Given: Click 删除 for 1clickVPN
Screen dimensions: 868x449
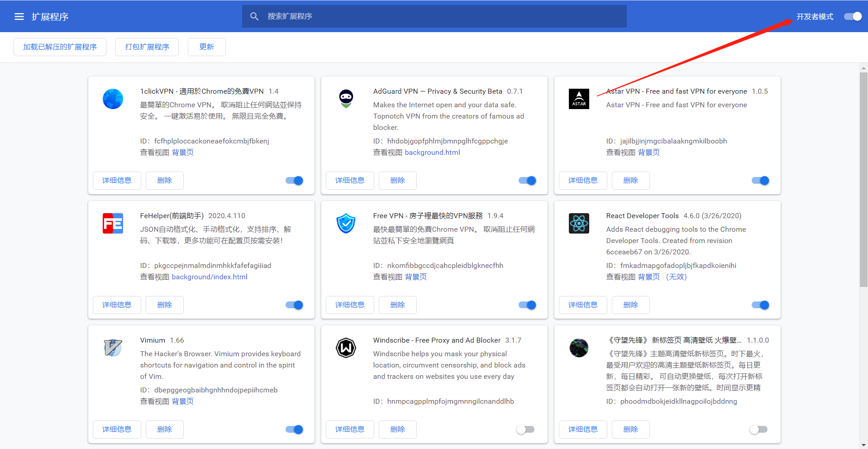Looking at the screenshot, I should click(165, 181).
